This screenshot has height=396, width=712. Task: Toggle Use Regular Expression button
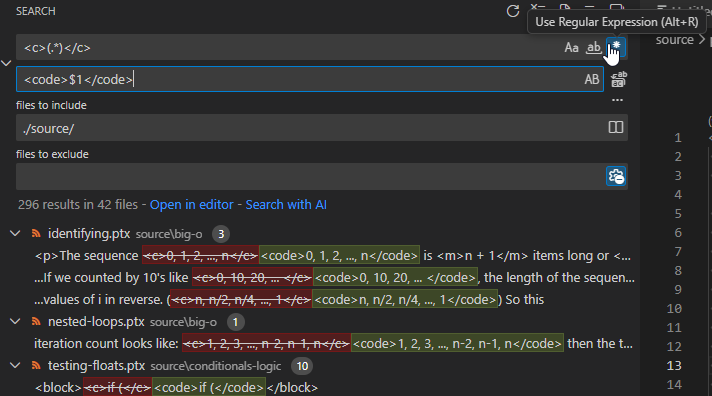tap(616, 47)
